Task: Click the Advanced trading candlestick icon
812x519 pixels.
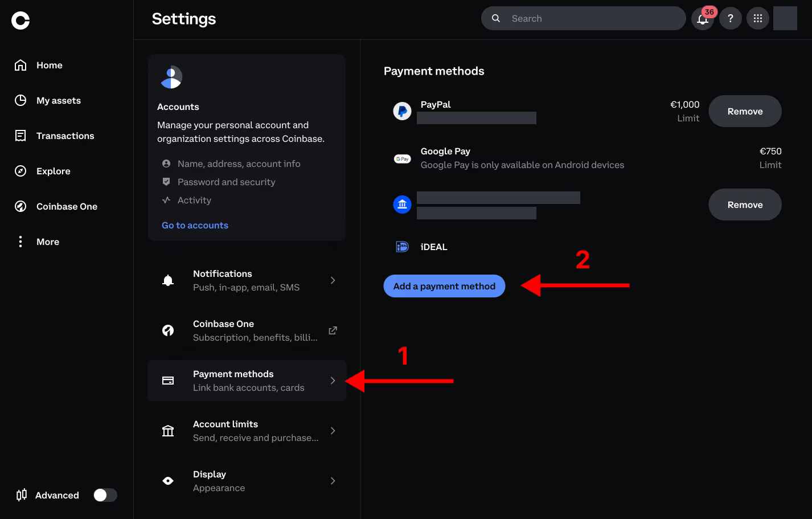Action: coord(22,495)
